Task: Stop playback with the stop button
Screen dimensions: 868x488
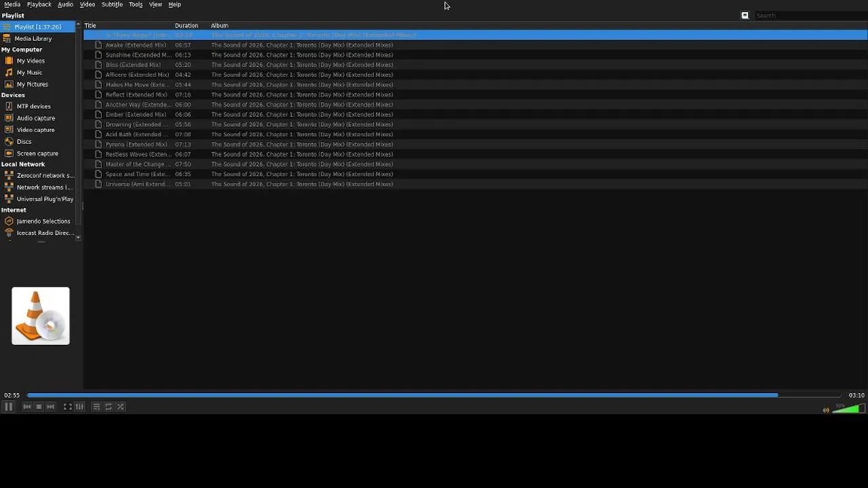Action: tap(39, 407)
